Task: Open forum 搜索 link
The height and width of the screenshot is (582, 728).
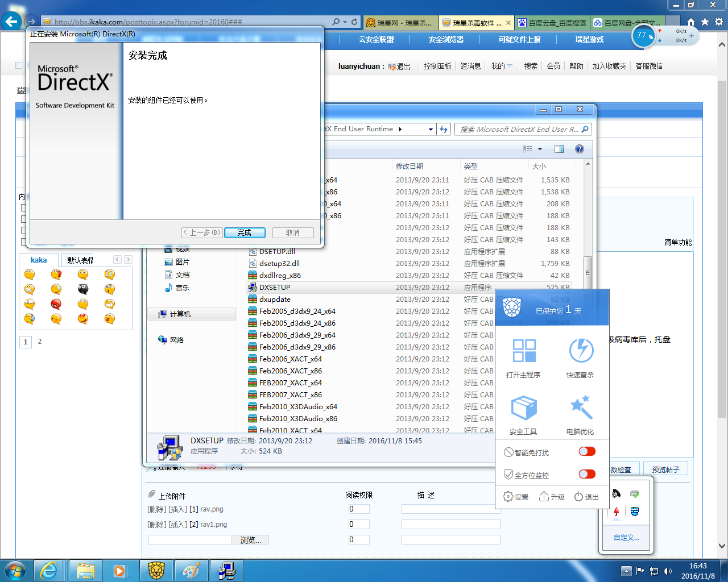Action: pos(531,66)
